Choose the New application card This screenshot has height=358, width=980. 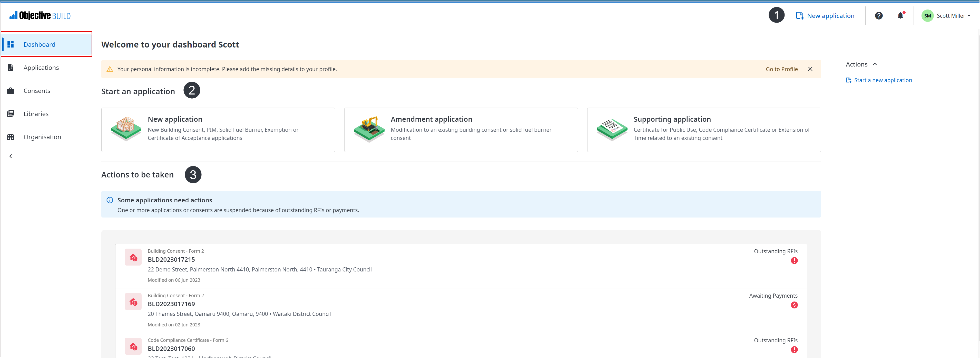[218, 130]
